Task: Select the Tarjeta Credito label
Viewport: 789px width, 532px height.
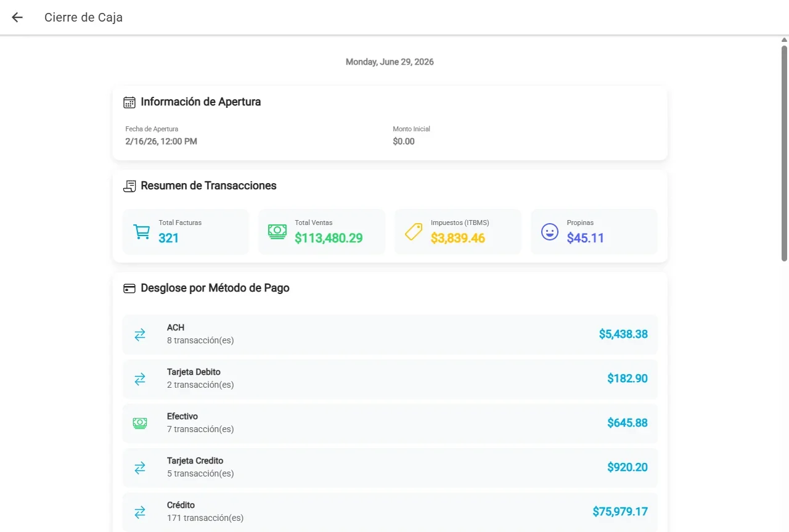Action: [x=195, y=461]
